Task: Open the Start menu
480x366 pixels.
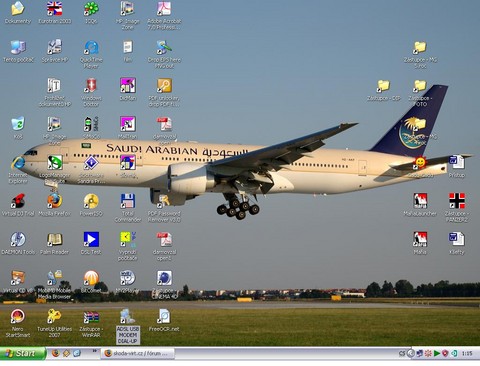Action: [23, 353]
